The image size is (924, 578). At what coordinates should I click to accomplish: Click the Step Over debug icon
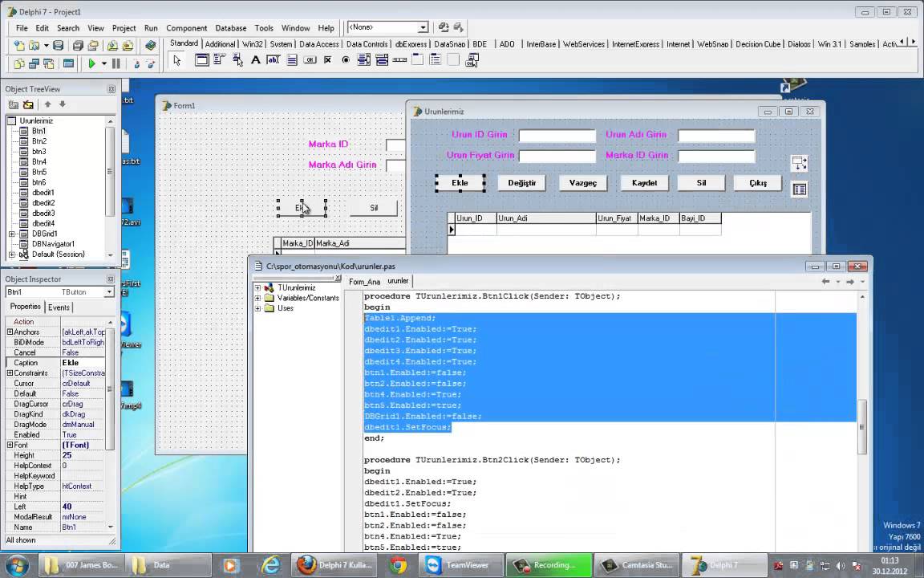click(151, 63)
